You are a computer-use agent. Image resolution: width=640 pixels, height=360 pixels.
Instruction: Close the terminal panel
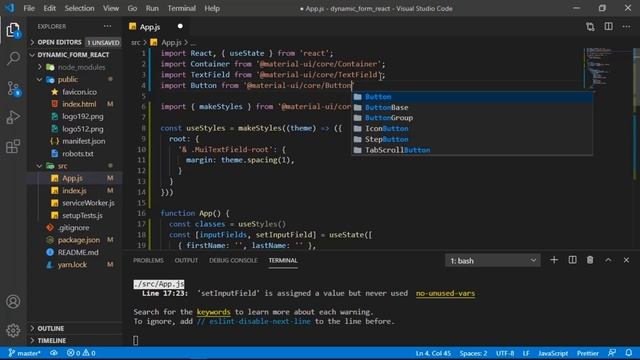pyautogui.click(x=626, y=260)
